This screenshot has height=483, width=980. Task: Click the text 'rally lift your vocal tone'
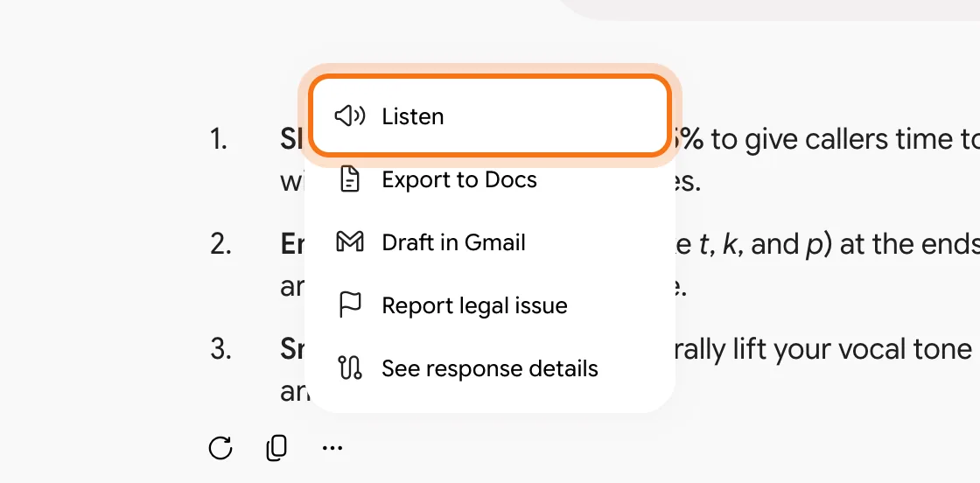point(822,350)
